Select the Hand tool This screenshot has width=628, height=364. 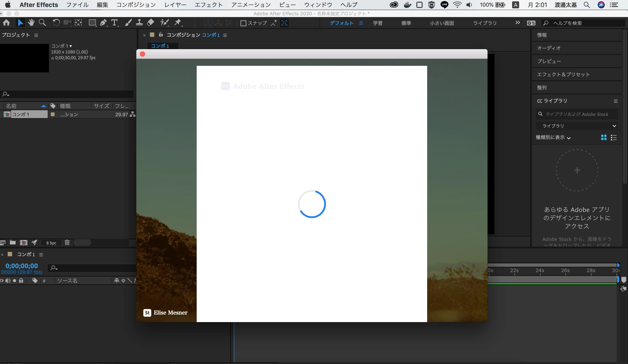click(x=31, y=23)
